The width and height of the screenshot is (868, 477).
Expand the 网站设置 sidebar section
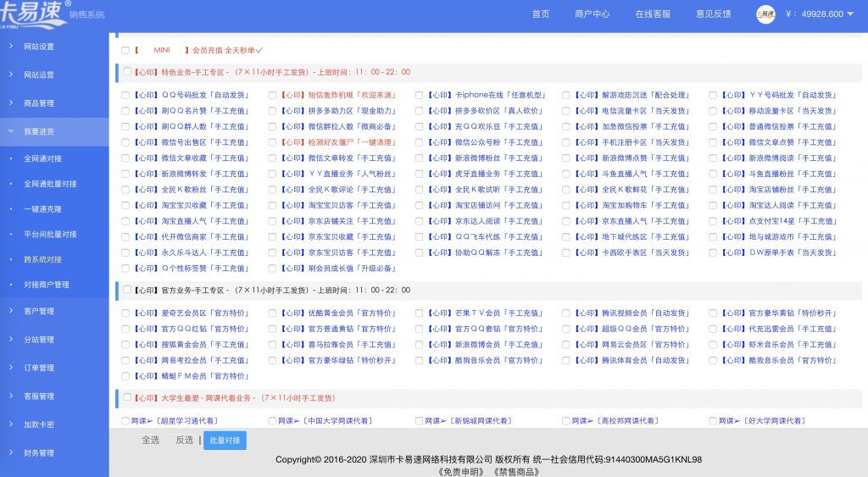(x=54, y=47)
